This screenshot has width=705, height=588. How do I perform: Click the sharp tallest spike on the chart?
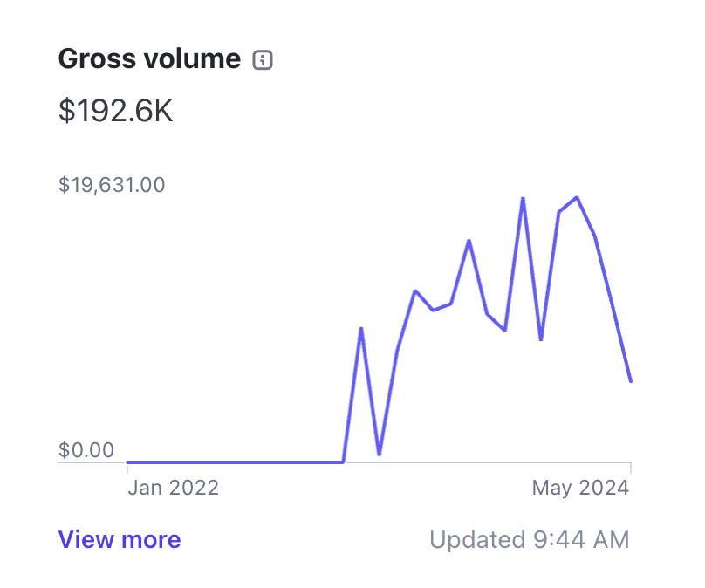[523, 199]
